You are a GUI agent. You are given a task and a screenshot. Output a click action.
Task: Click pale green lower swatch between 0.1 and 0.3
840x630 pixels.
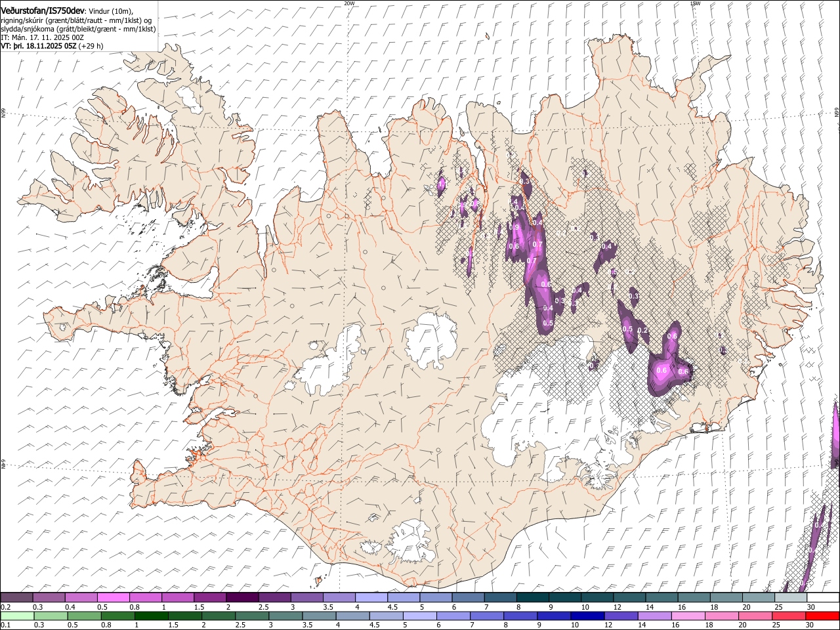point(17,616)
